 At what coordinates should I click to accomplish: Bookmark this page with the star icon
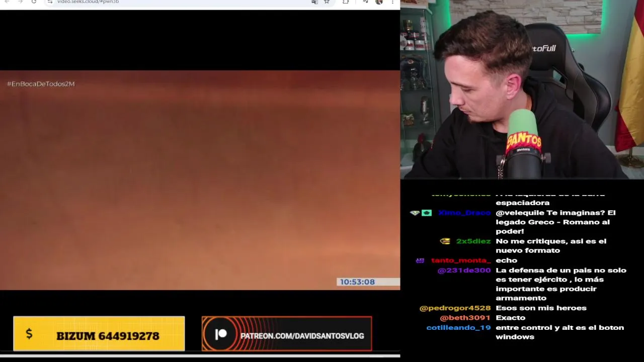click(327, 2)
